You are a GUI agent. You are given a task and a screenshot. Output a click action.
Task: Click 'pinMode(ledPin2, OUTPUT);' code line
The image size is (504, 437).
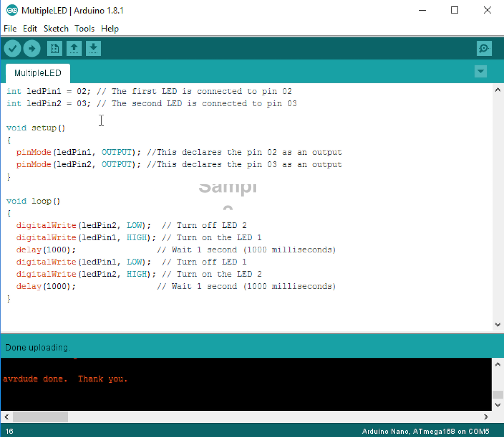pyautogui.click(x=78, y=164)
